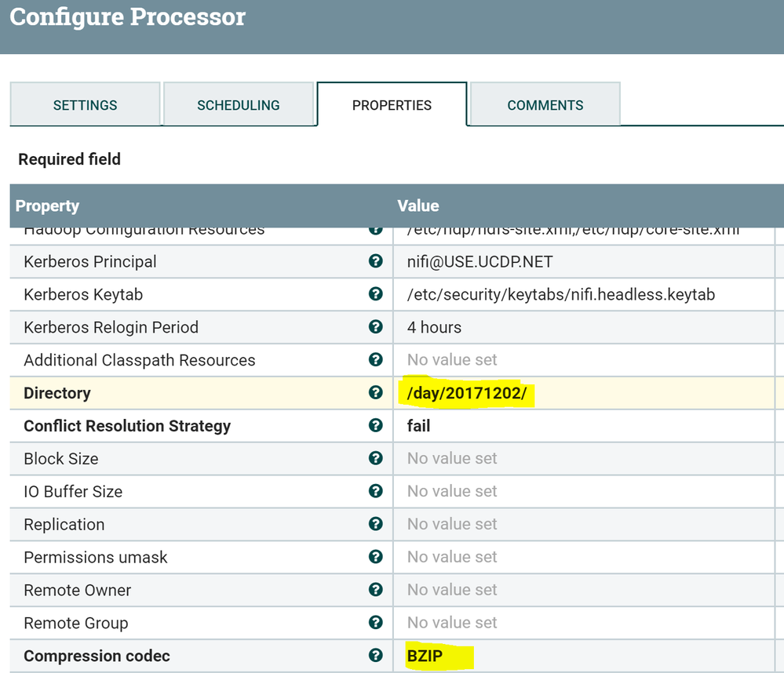The width and height of the screenshot is (784, 673).
Task: Open the Settings tab
Action: pyautogui.click(x=85, y=105)
